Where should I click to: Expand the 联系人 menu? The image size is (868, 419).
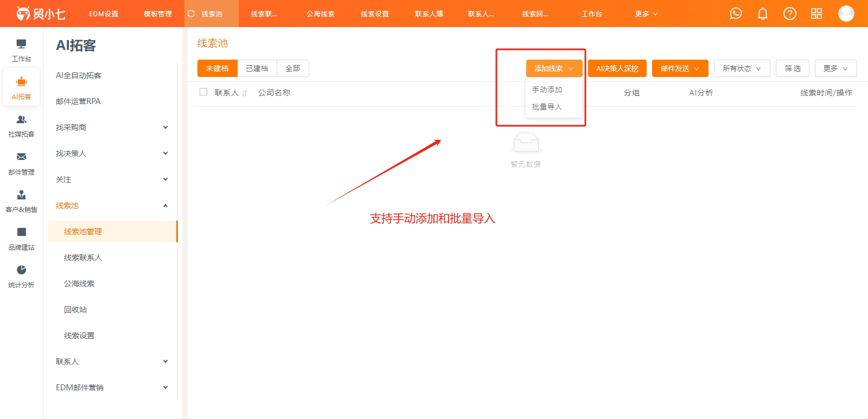click(x=112, y=362)
